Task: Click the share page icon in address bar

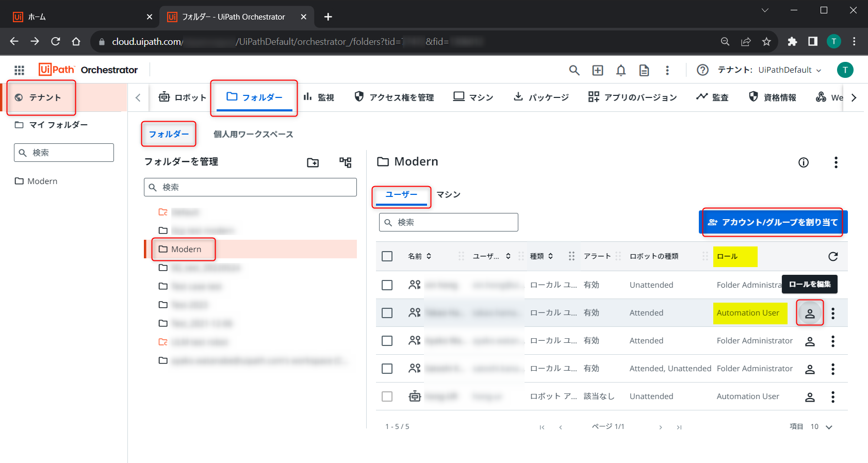Action: (746, 42)
